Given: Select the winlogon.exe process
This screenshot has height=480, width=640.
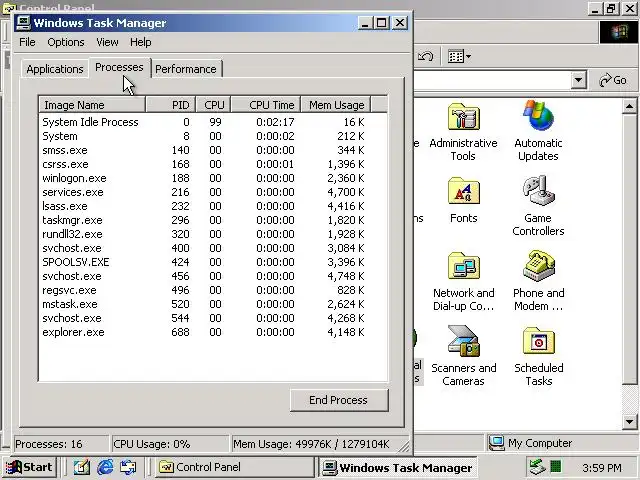Looking at the screenshot, I should coord(204,178).
